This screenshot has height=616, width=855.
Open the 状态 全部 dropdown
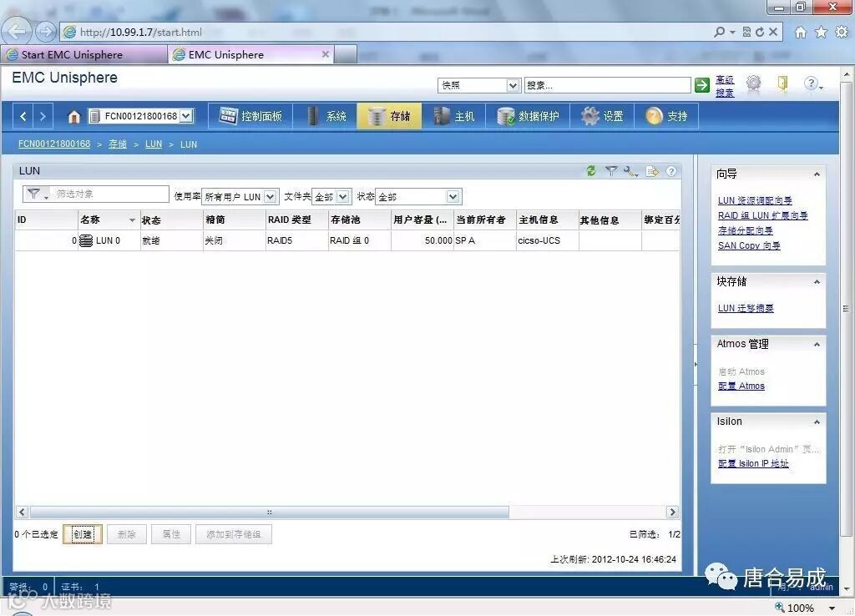453,197
